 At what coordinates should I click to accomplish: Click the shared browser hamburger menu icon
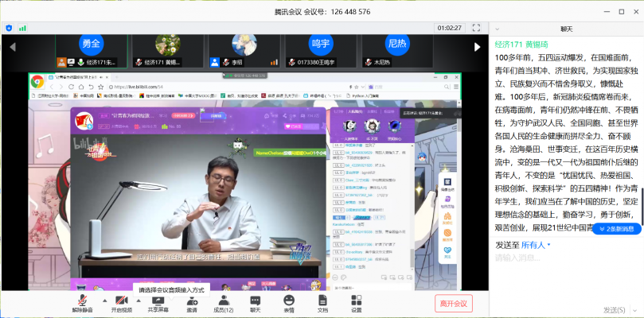(456, 87)
